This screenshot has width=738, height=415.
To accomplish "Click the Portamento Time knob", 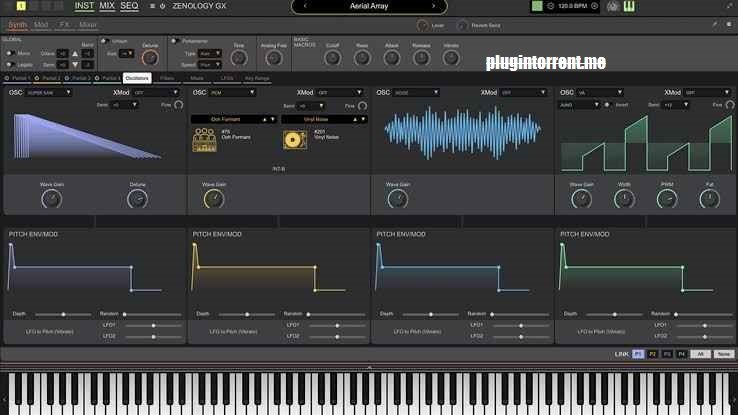I will click(239, 58).
